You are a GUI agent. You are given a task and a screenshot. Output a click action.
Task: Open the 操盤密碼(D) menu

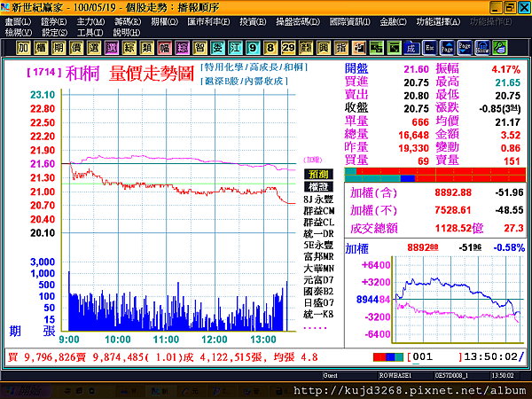[x=298, y=22]
